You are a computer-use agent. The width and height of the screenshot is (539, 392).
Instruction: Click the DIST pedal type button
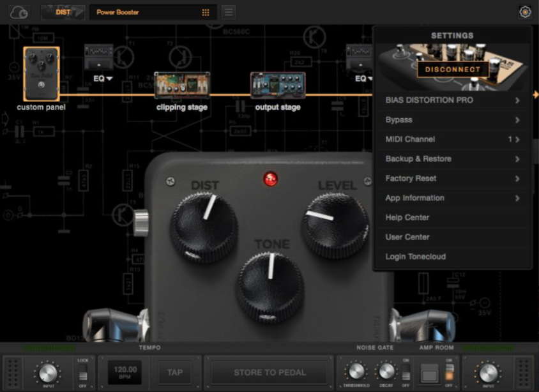point(63,12)
